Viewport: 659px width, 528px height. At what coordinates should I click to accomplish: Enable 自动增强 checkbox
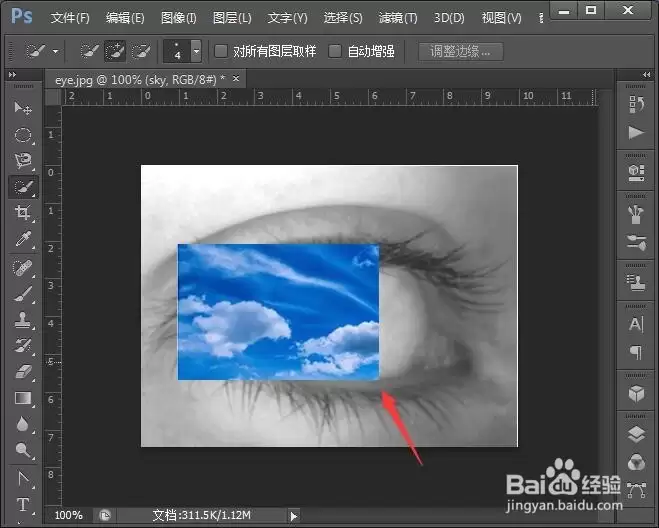click(x=335, y=51)
